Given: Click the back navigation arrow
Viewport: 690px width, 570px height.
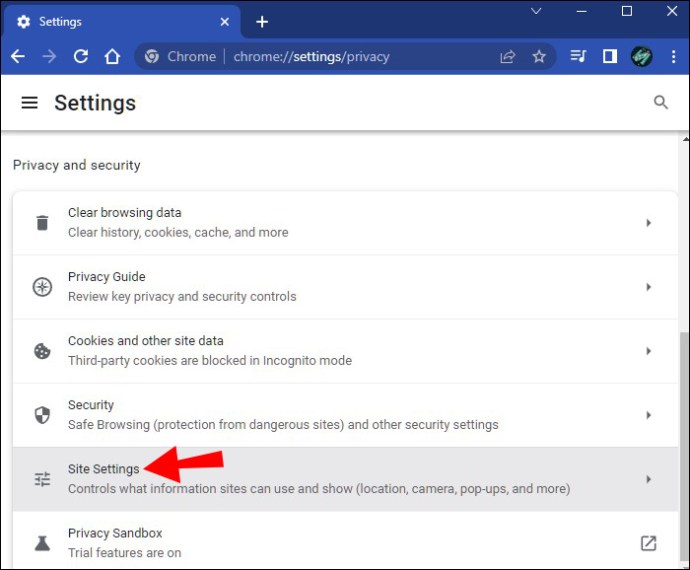Looking at the screenshot, I should [18, 56].
